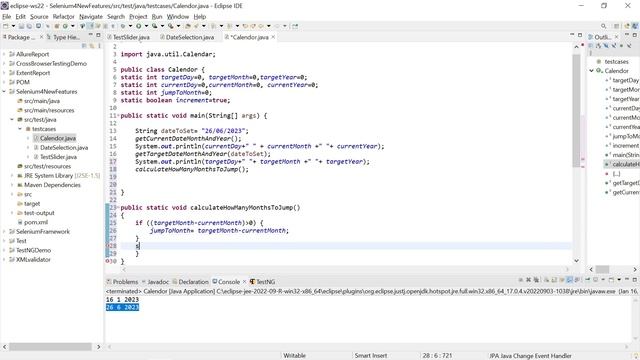
Task: Maximize the editor area
Action: pos(580,36)
